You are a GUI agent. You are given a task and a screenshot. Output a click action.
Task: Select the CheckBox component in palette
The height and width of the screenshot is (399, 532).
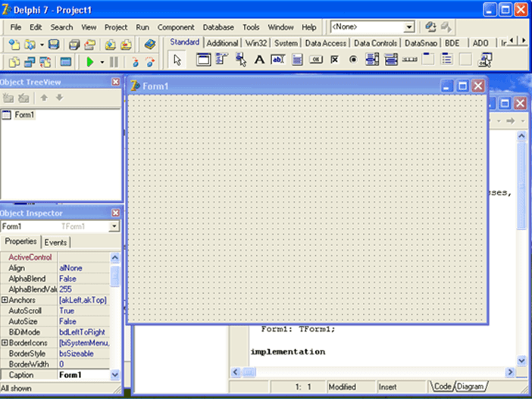point(334,60)
